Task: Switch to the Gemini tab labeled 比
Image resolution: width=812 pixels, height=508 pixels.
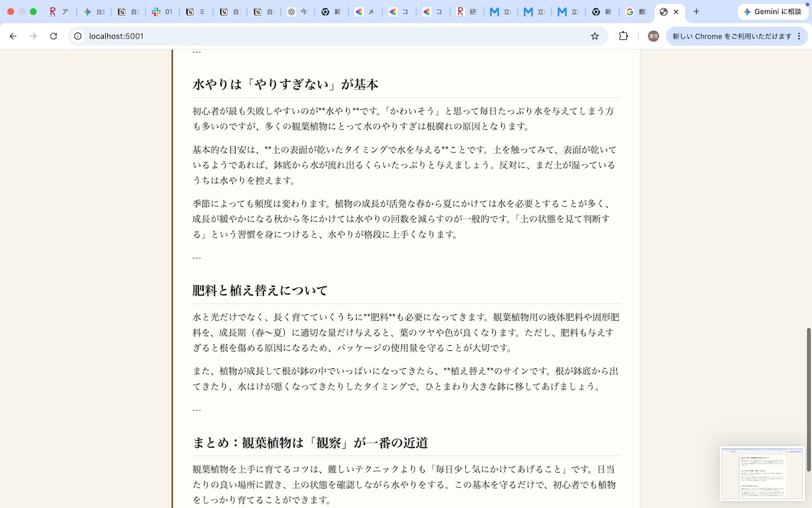Action: [x=94, y=12]
